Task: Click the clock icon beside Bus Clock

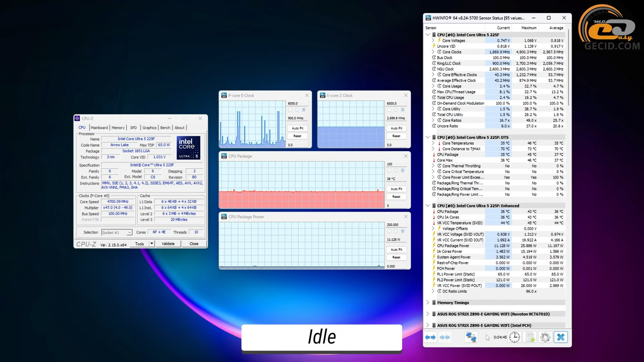Action: 434,58
